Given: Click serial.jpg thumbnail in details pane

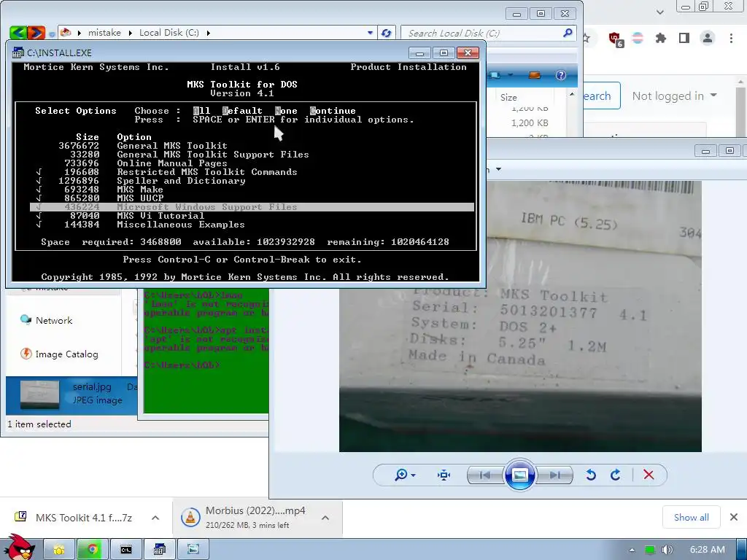Looking at the screenshot, I should 39,394.
